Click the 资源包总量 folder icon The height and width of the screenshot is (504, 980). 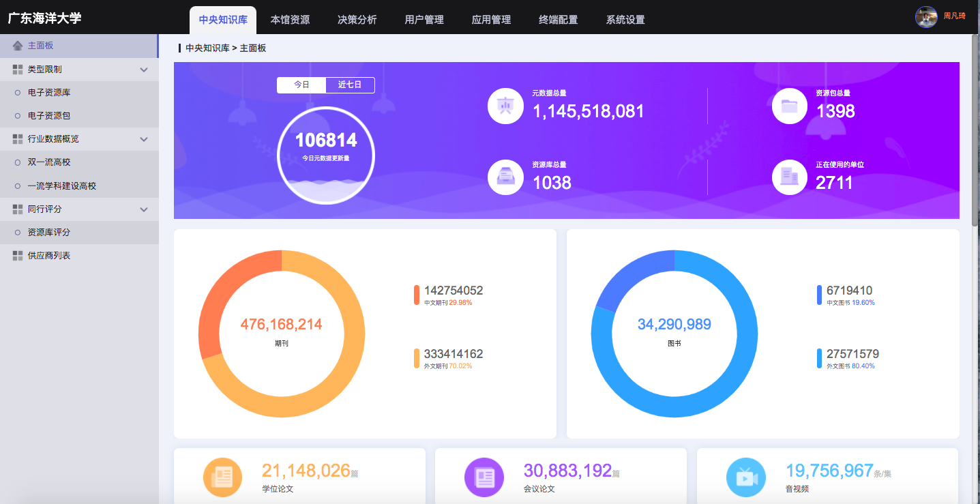790,106
